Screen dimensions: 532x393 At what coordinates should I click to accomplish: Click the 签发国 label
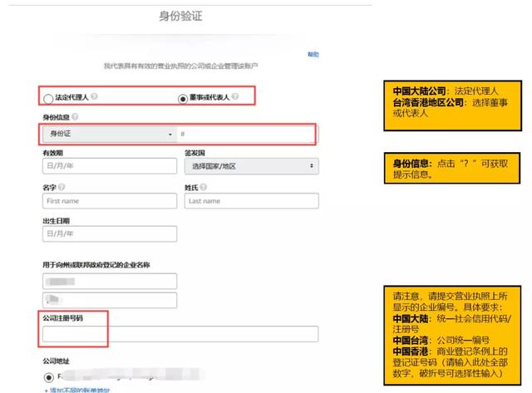click(x=195, y=153)
